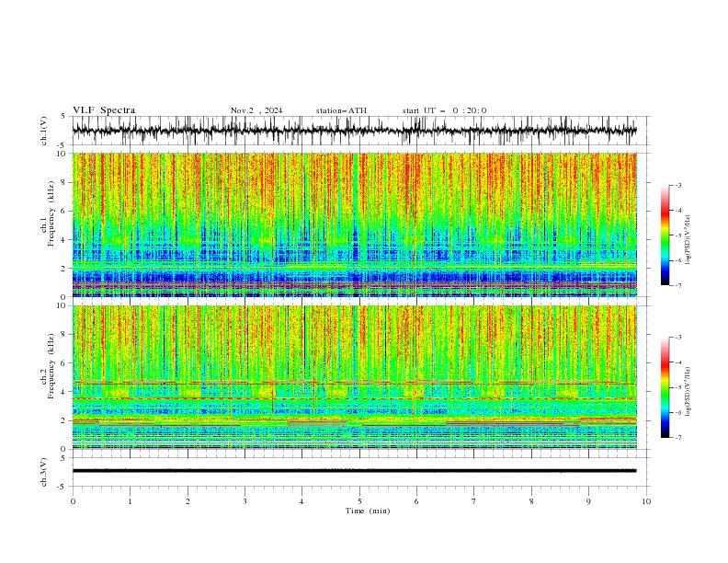728x563 pixels.
Task: Click the ch.2 spectrogram panel
Action: (354, 377)
